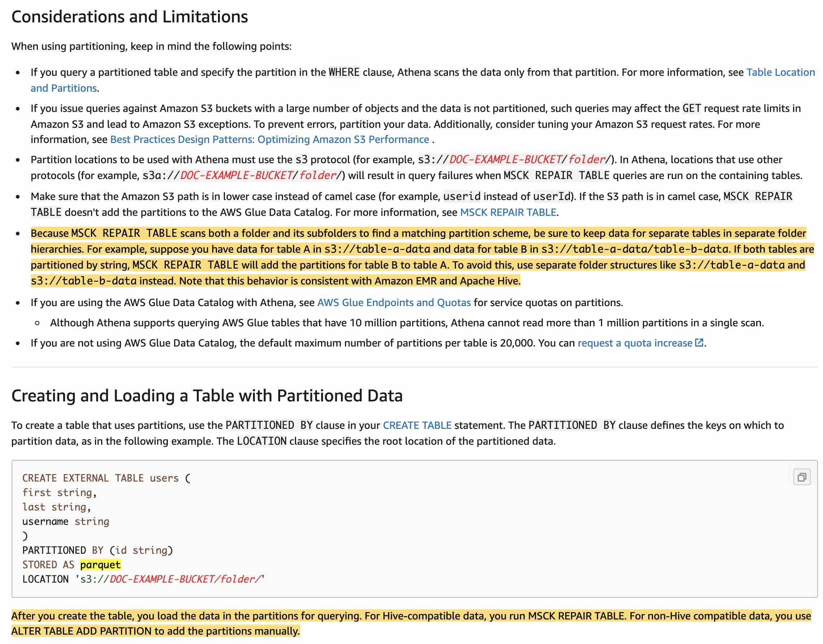The width and height of the screenshot is (823, 644).
Task: Open AWS Glue Endpoints and Quotas link
Action: (x=393, y=303)
